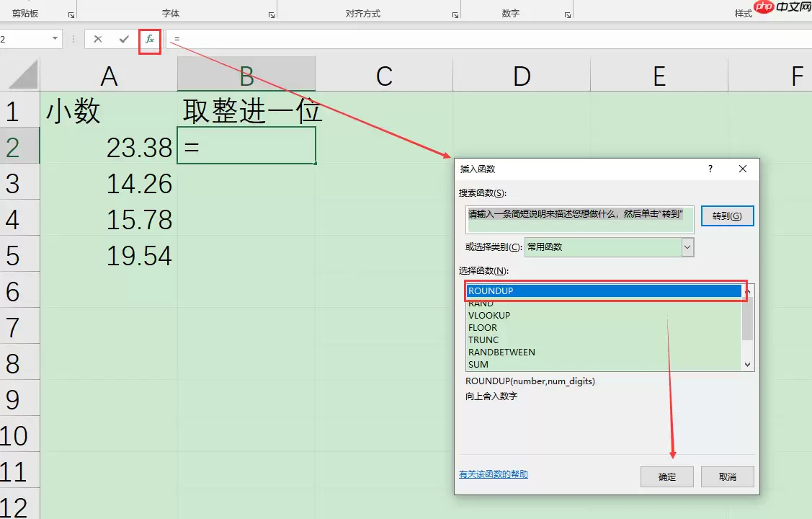The width and height of the screenshot is (812, 519).
Task: Cancel formula entry with the X icon
Action: [98, 40]
